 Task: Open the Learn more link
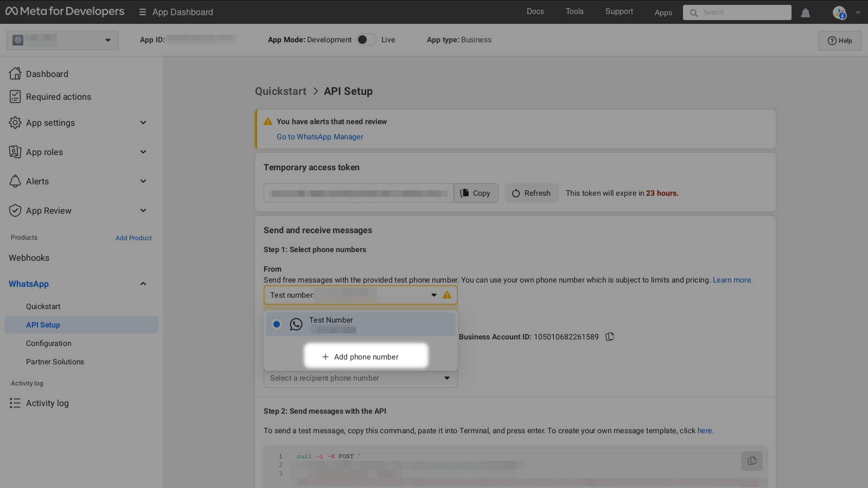[732, 280]
